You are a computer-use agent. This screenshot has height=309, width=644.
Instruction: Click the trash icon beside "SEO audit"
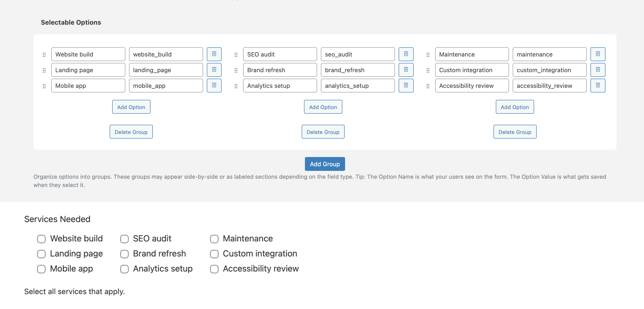tap(406, 54)
